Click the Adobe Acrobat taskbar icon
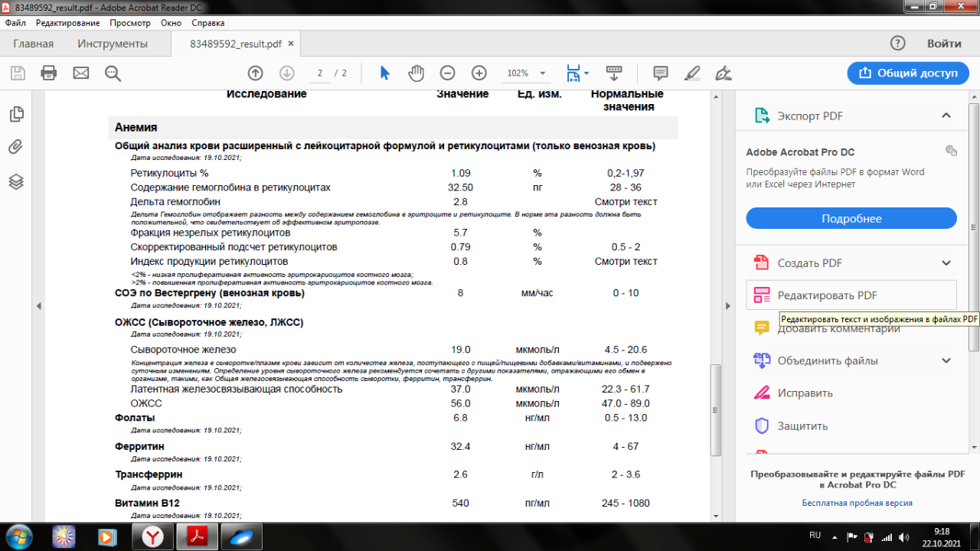980x551 pixels. coord(198,536)
